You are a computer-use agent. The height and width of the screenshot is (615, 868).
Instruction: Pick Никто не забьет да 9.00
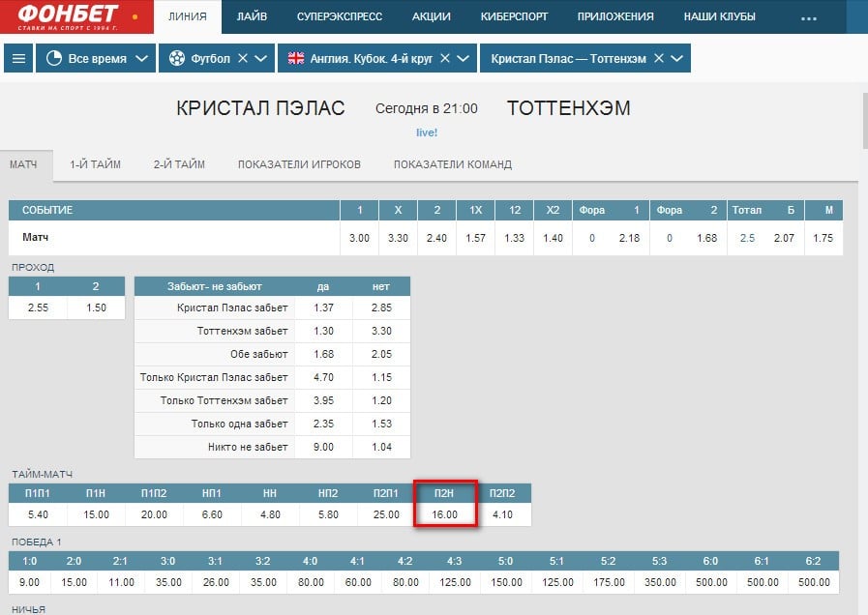click(323, 447)
